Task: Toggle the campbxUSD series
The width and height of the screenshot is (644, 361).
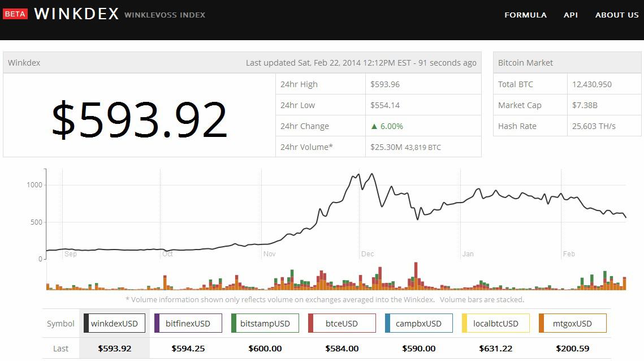Action: point(418,323)
